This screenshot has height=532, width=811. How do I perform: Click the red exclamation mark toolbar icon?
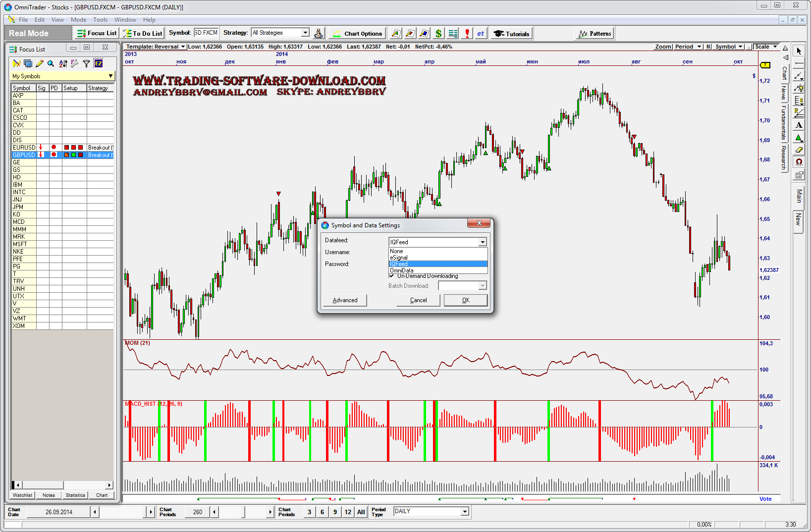[x=467, y=34]
